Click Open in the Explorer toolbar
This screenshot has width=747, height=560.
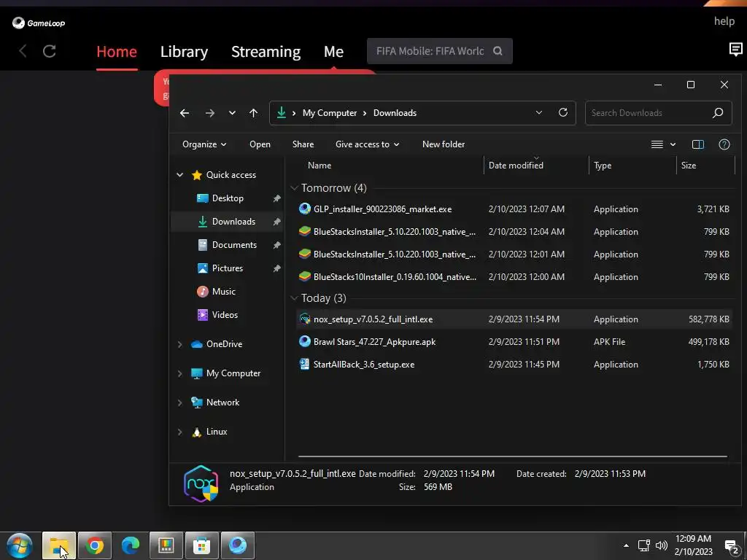tap(260, 144)
